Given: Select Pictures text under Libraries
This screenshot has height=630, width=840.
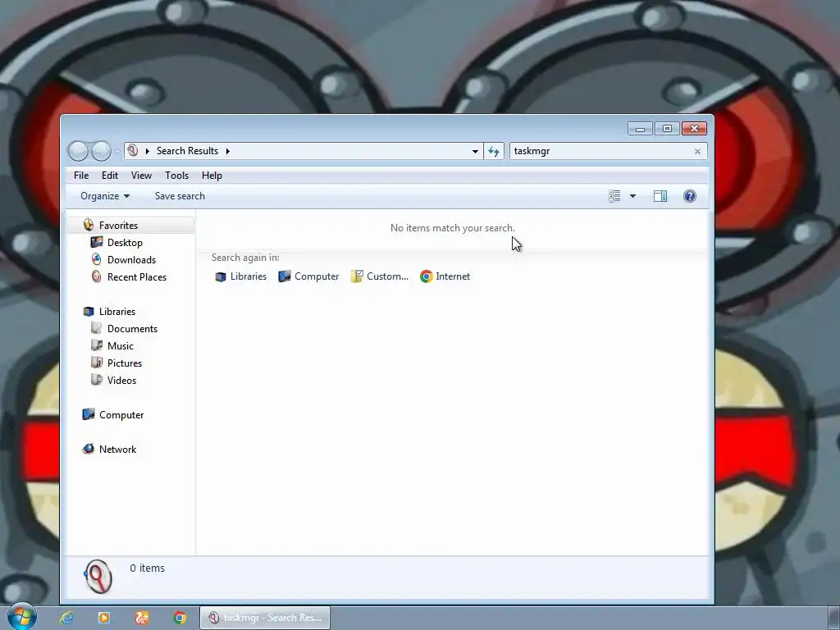Looking at the screenshot, I should [x=125, y=363].
